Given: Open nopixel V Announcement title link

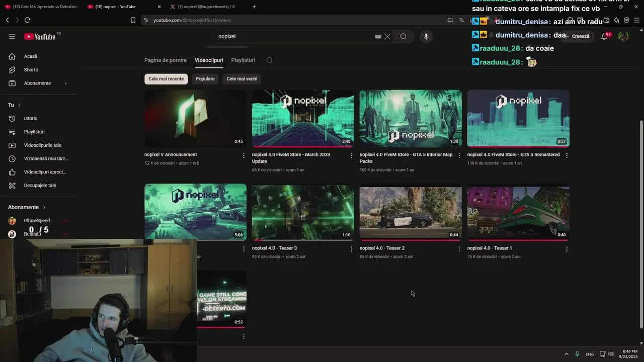Looking at the screenshot, I should 171,155.
